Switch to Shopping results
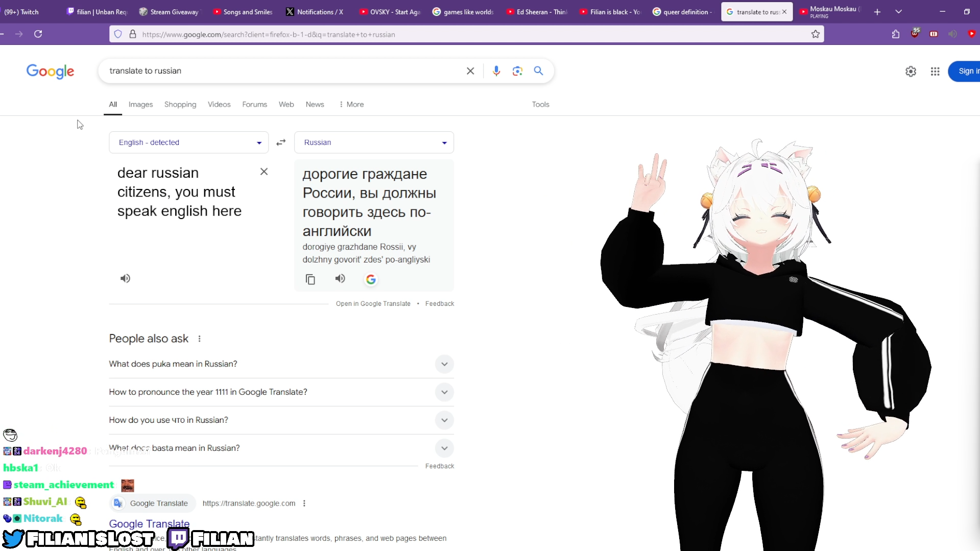Image resolution: width=980 pixels, height=551 pixels. (x=180, y=104)
